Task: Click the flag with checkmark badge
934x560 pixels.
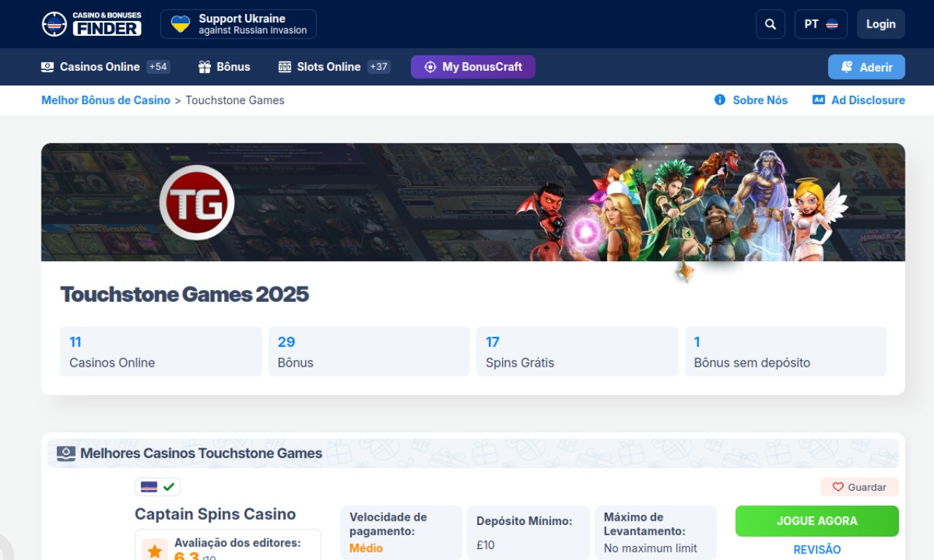Action: 158,486
